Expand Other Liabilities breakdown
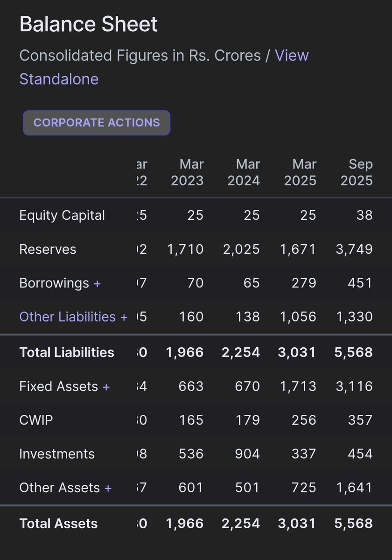The height and width of the screenshot is (560, 392). pyautogui.click(x=73, y=317)
